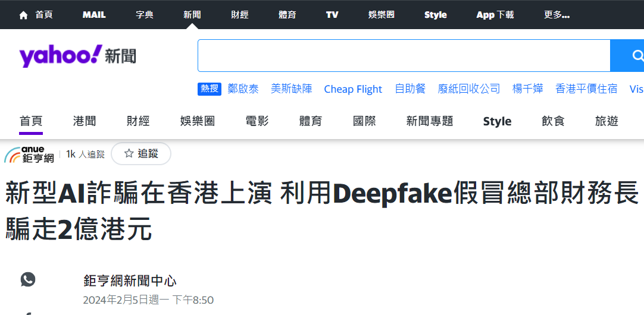The image size is (644, 315).
Task: Select 新聞 in the top navigation bar
Action: (192, 15)
